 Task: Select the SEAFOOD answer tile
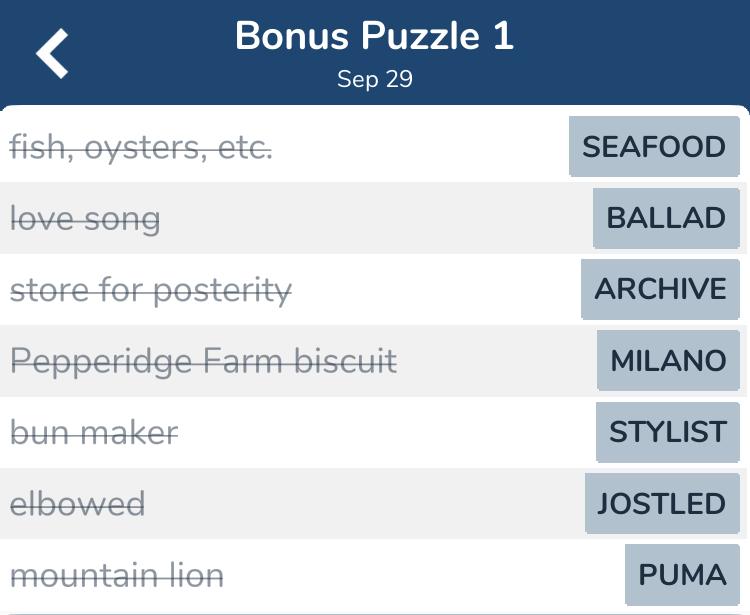[654, 147]
